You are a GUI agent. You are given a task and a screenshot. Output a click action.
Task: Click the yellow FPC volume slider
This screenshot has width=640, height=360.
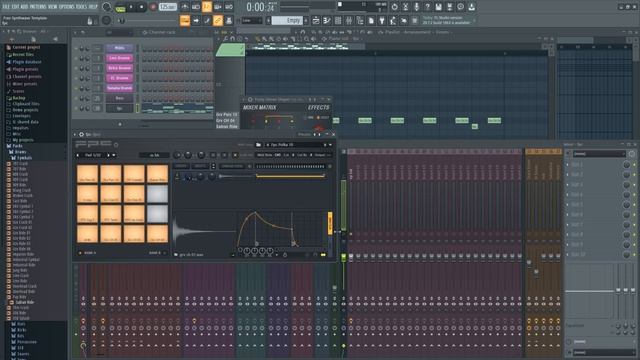click(330, 223)
